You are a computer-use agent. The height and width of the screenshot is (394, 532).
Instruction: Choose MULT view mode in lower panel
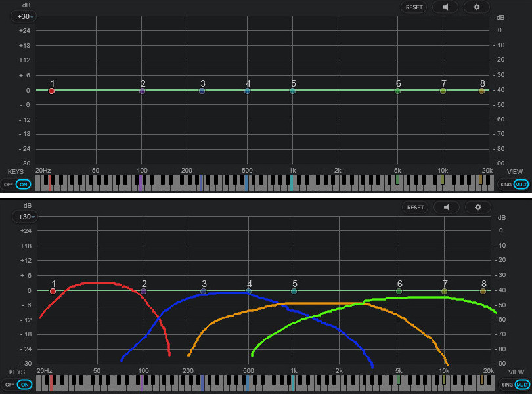pyautogui.click(x=521, y=385)
